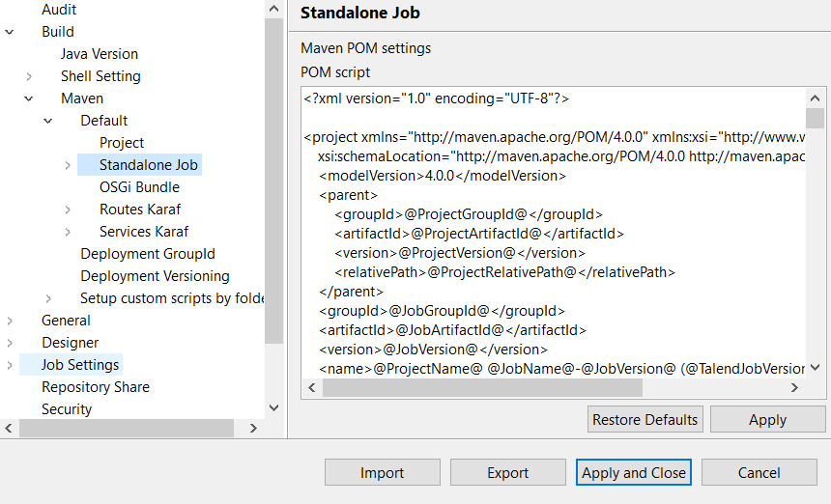The image size is (831, 504).
Task: Click the Import button
Action: click(x=382, y=473)
